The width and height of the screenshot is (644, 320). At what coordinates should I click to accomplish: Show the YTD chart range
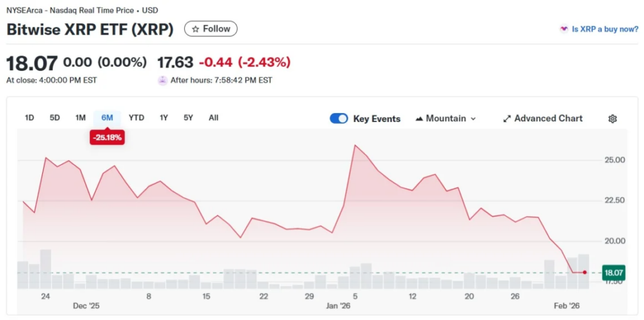pos(136,118)
